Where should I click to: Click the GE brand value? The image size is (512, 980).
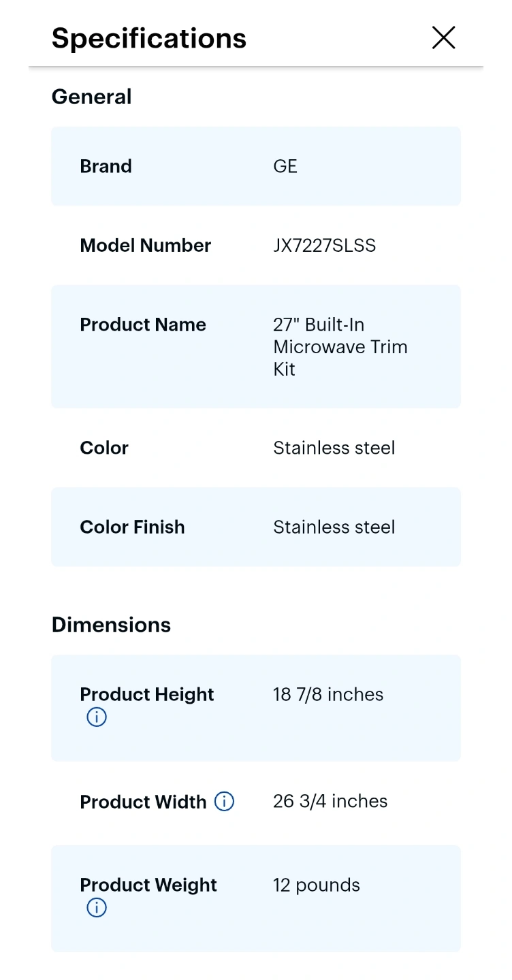(x=285, y=166)
